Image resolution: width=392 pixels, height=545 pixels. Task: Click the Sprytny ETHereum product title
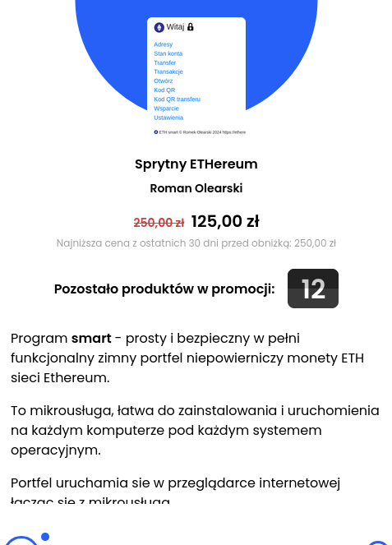(196, 164)
